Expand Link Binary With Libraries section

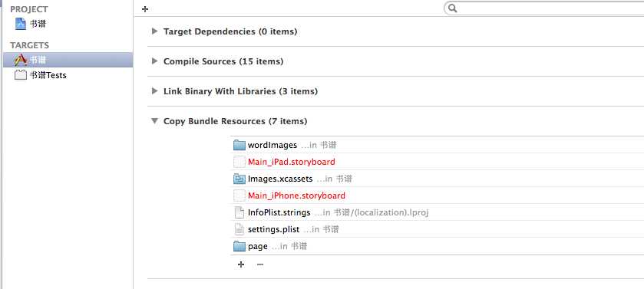tap(154, 91)
